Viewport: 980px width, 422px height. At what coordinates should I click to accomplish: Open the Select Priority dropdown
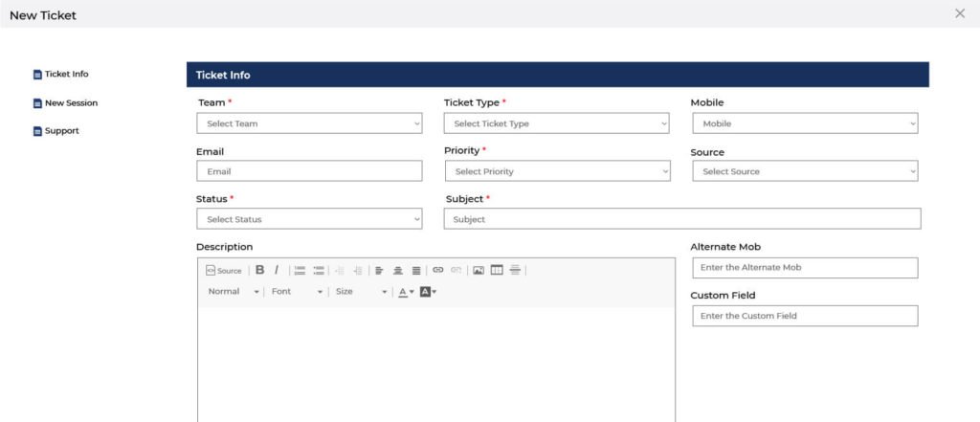558,171
